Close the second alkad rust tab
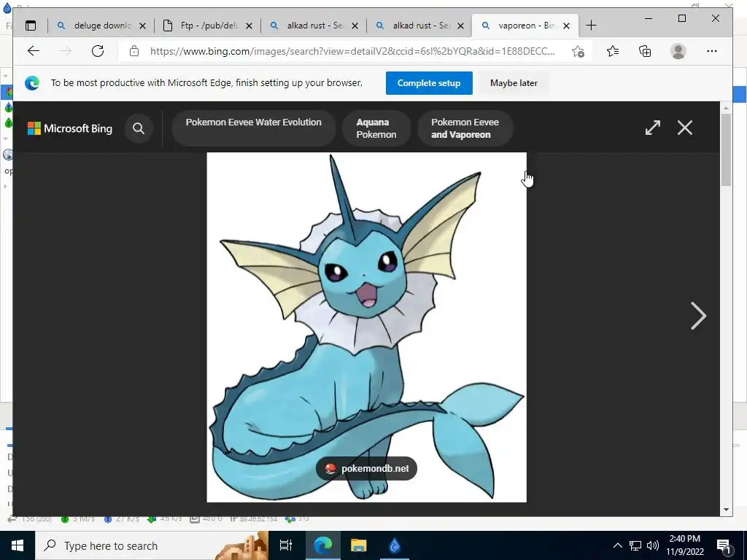 [461, 26]
